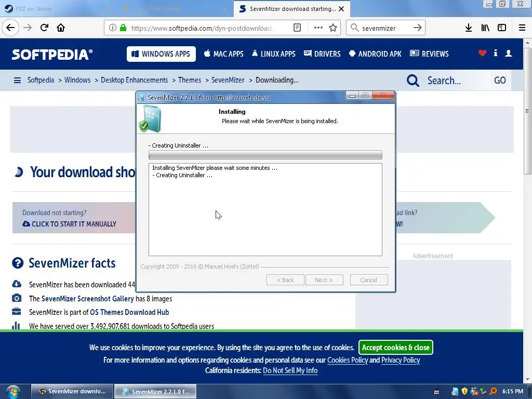Image resolution: width=532 pixels, height=399 pixels.
Task: Open the browser library icon
Action: click(485, 28)
